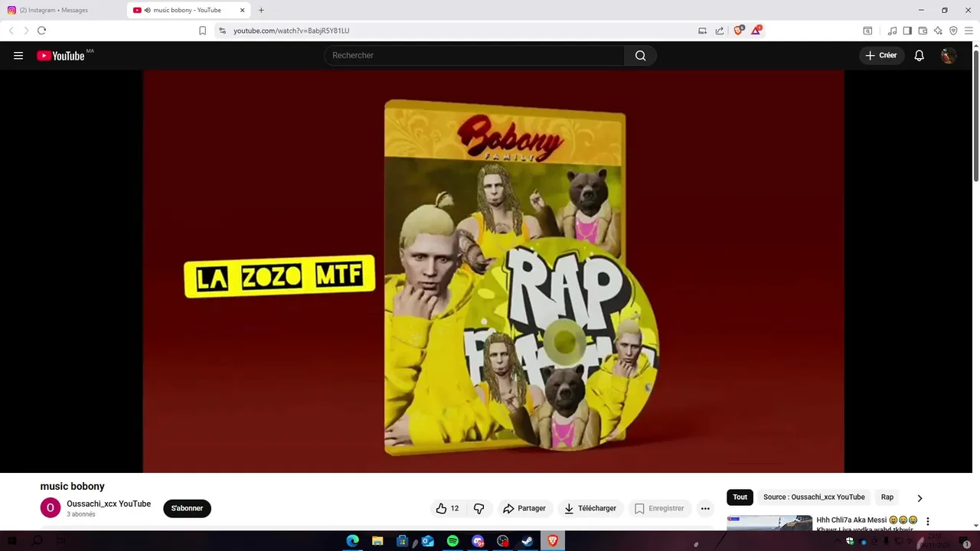Open Brave Shields lion icon
The image size is (980, 551).
pyautogui.click(x=739, y=31)
